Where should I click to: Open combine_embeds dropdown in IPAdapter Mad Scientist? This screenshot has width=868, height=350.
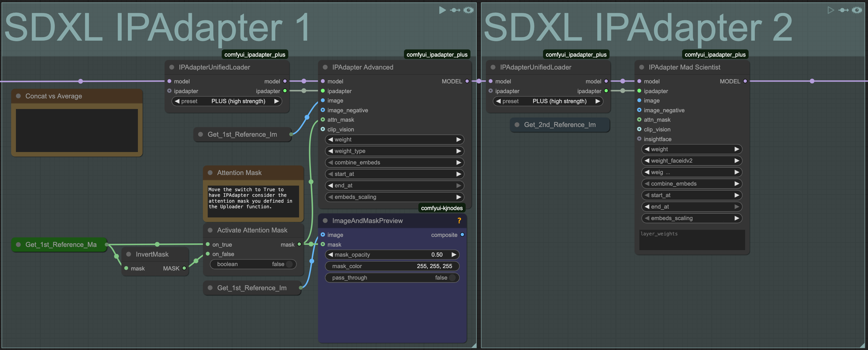[692, 184]
